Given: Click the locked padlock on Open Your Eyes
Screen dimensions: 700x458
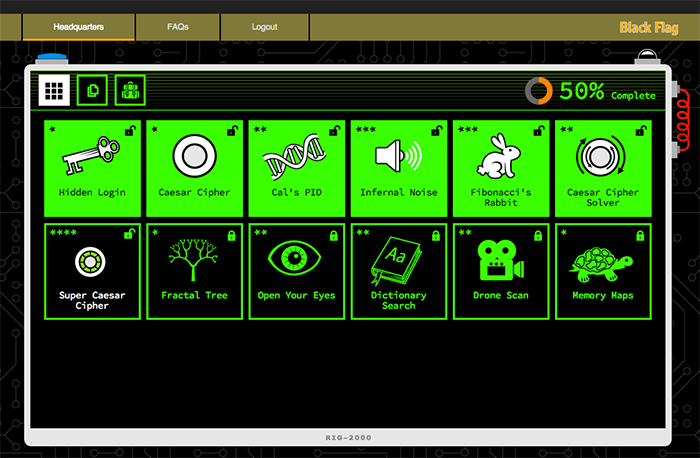Looking at the screenshot, I should click(333, 235).
